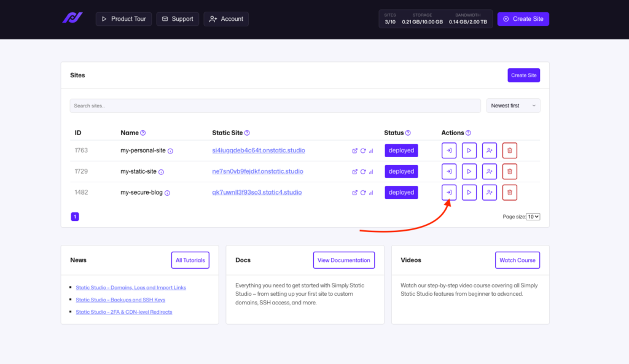Start my-personal-site with play icon
Image resolution: width=629 pixels, height=364 pixels.
[x=469, y=150]
